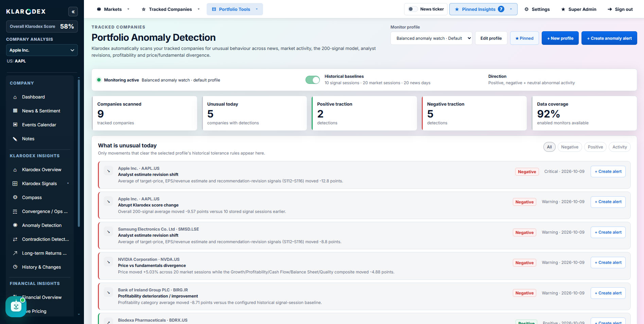Image resolution: width=644 pixels, height=324 pixels.
Task: Open the Apple Inc. company selector
Action: [42, 50]
